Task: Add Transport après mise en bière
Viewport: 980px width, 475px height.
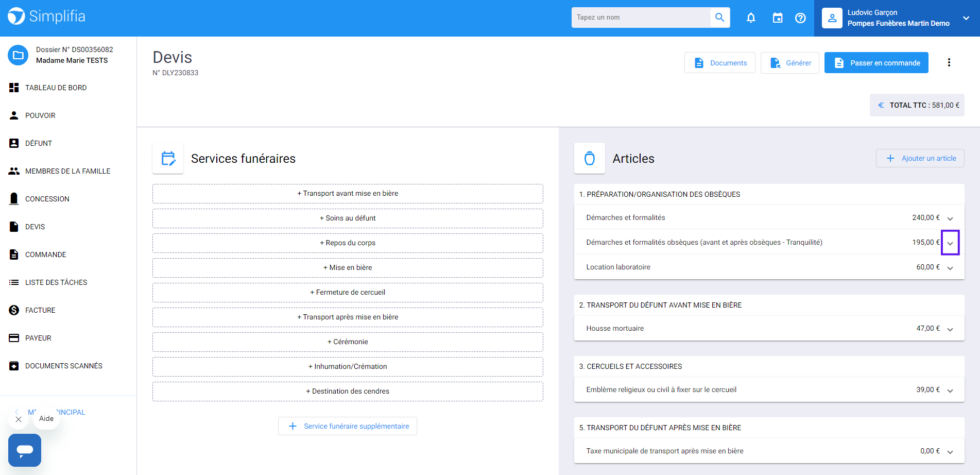Action: click(348, 317)
